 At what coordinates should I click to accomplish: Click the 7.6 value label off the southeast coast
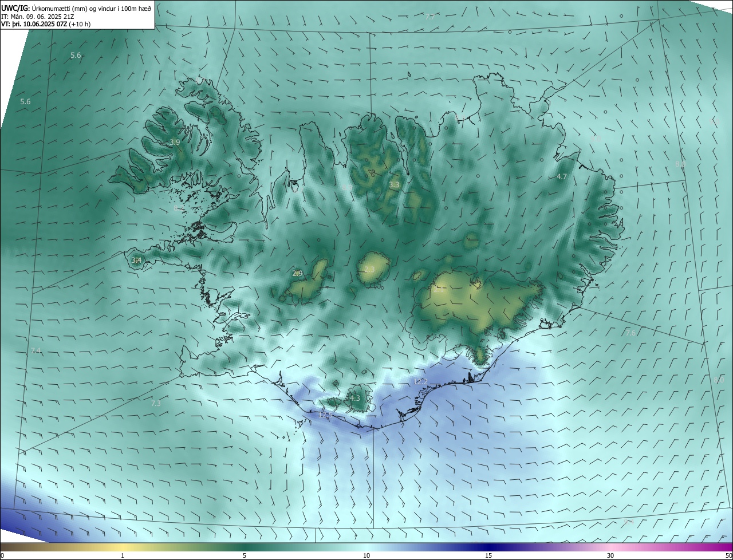coord(630,333)
